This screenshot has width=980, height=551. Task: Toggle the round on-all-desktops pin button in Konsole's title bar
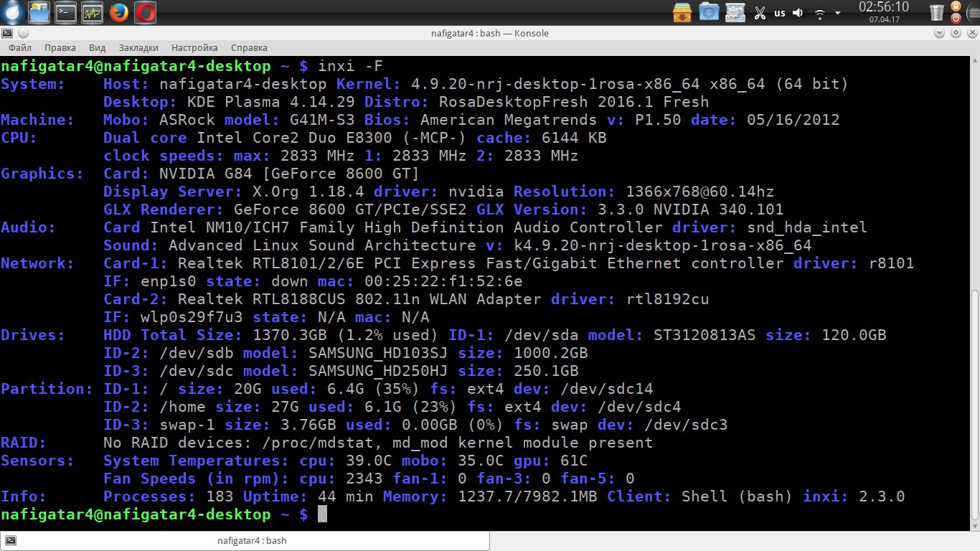(24, 33)
